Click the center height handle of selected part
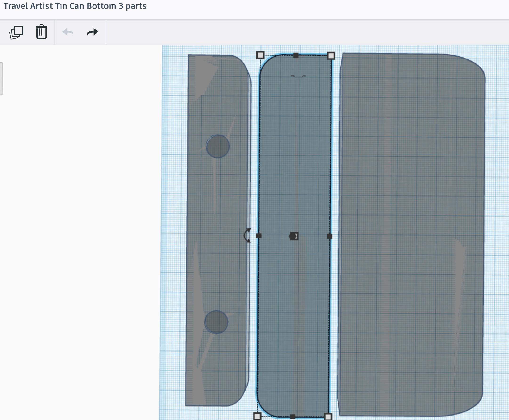The height and width of the screenshot is (420, 509). coord(294,236)
